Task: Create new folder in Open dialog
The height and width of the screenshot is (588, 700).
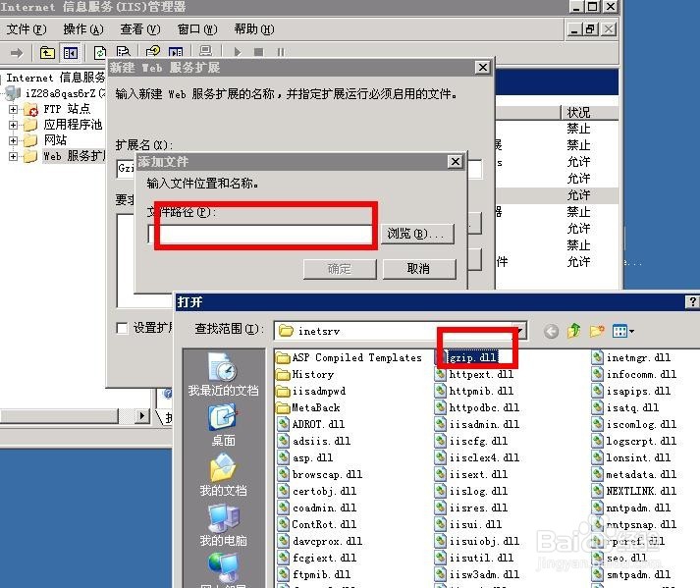Action: 597,331
